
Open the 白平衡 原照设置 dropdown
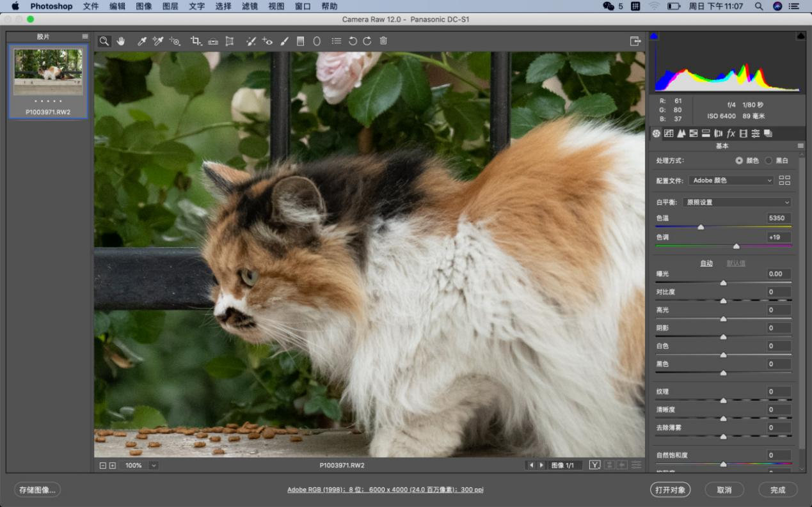(736, 202)
